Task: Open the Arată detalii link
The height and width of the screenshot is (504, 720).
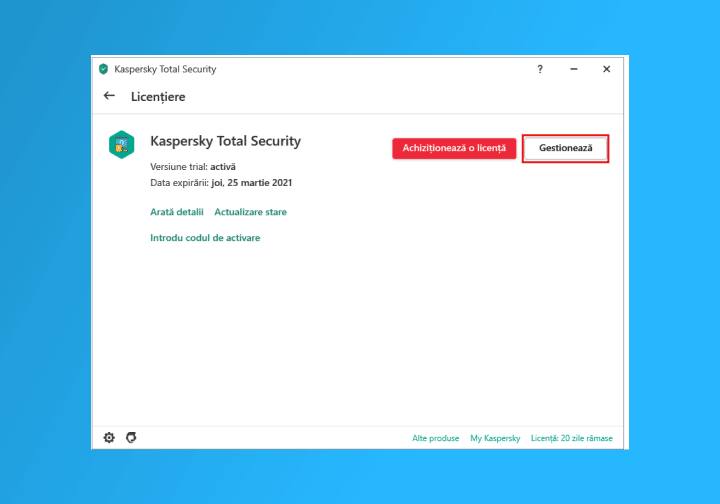Action: pos(177,212)
